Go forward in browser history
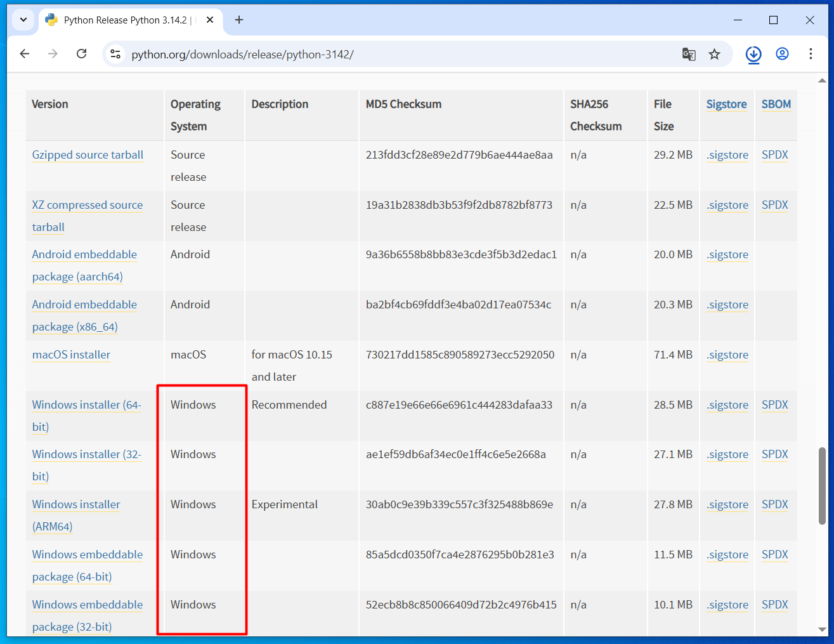Viewport: 834px width, 644px height. tap(53, 54)
